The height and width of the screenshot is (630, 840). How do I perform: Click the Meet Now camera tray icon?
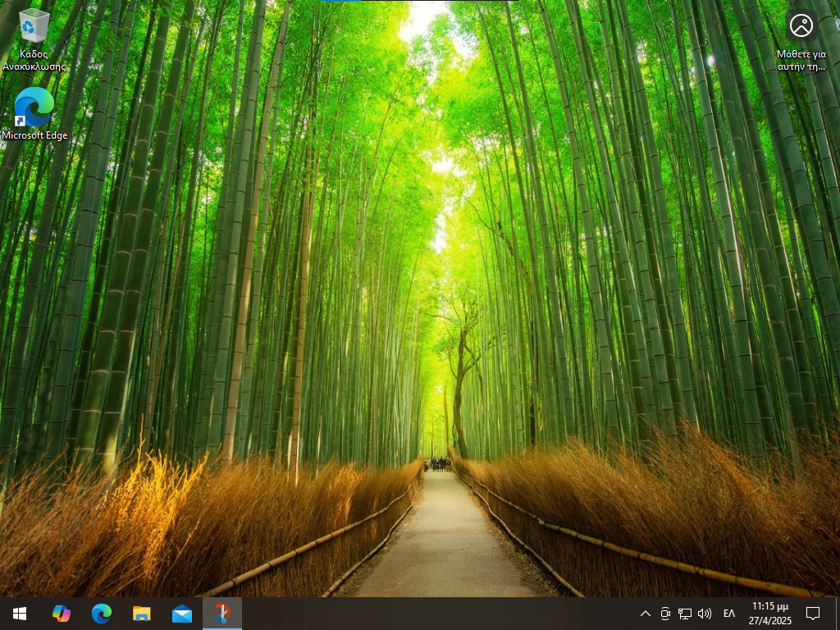click(665, 614)
